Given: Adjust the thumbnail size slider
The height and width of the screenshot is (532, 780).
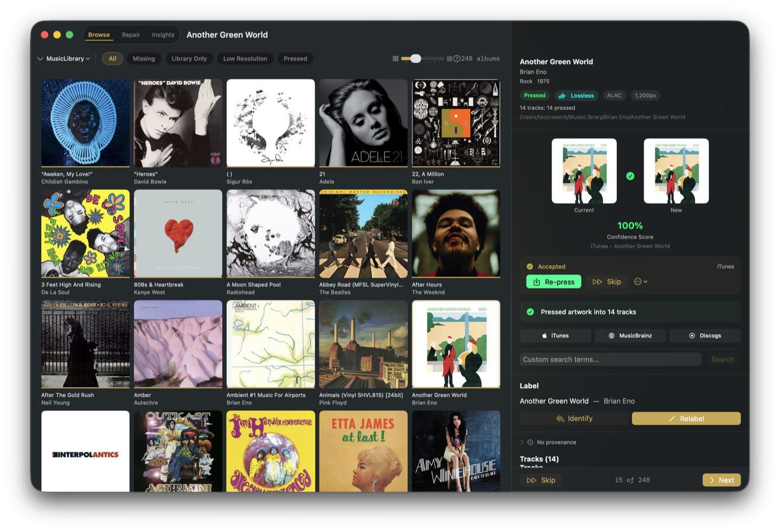Looking at the screenshot, I should tap(415, 58).
